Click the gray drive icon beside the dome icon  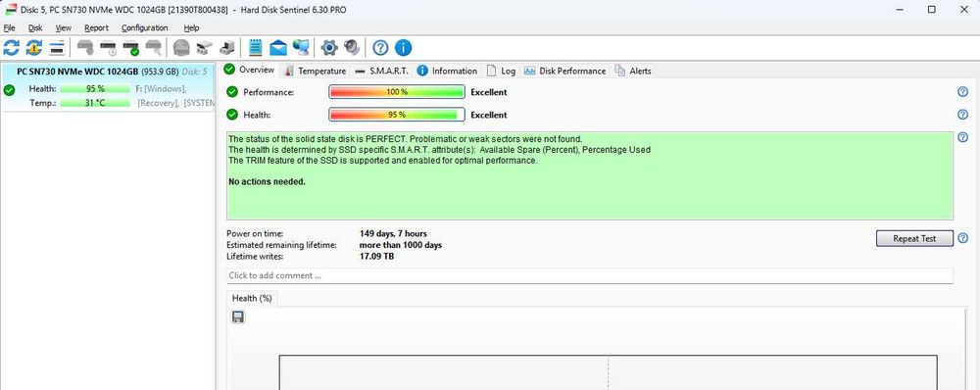(x=204, y=47)
